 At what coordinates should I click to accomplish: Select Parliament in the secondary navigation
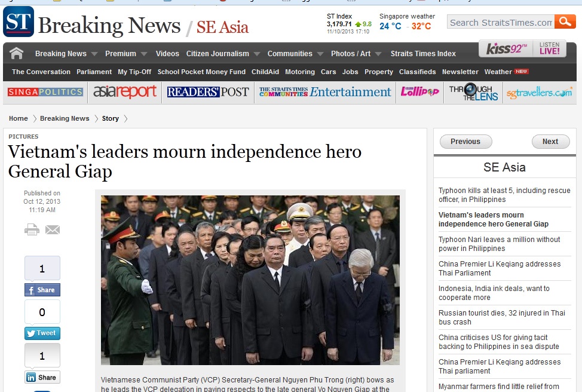pyautogui.click(x=94, y=72)
